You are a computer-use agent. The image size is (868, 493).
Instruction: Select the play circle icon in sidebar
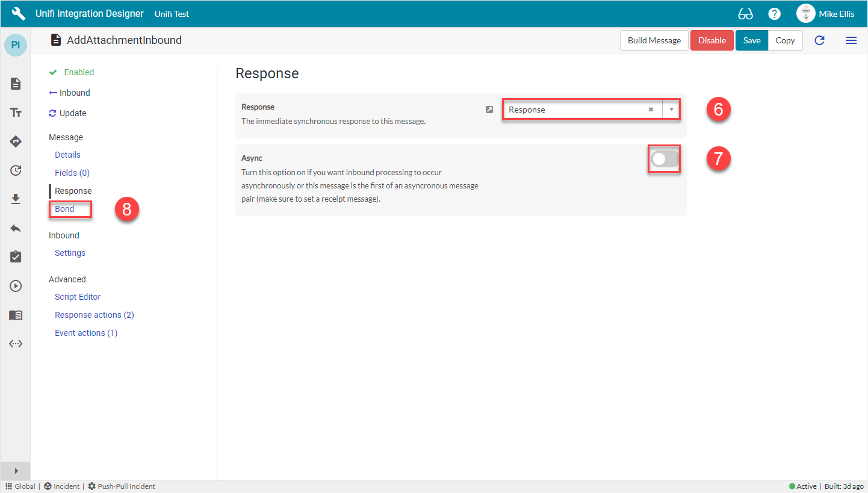click(16, 286)
